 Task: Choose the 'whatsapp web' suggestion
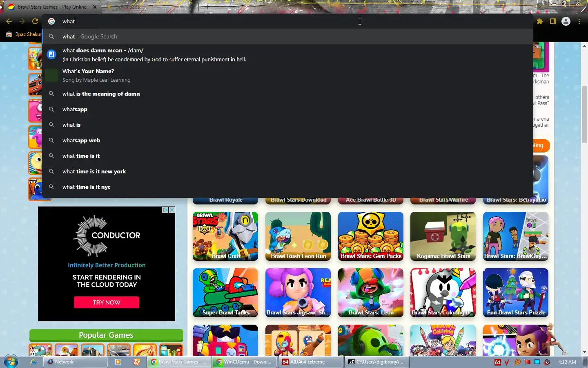pos(287,140)
